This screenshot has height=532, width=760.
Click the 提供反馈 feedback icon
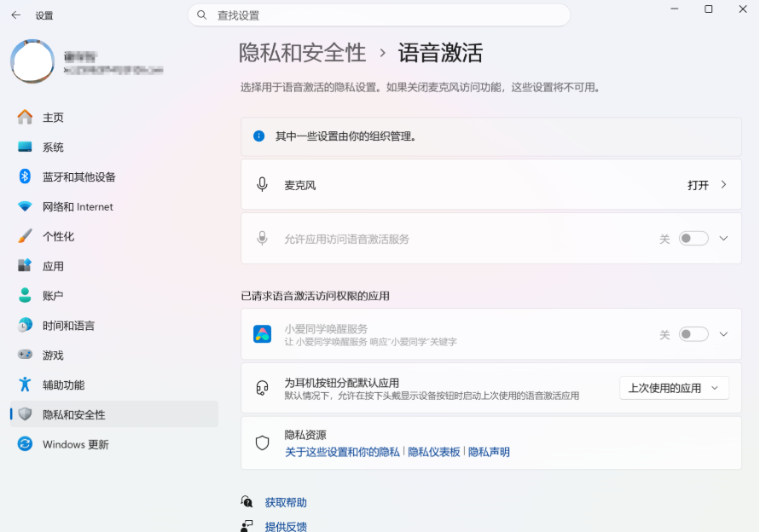click(247, 526)
